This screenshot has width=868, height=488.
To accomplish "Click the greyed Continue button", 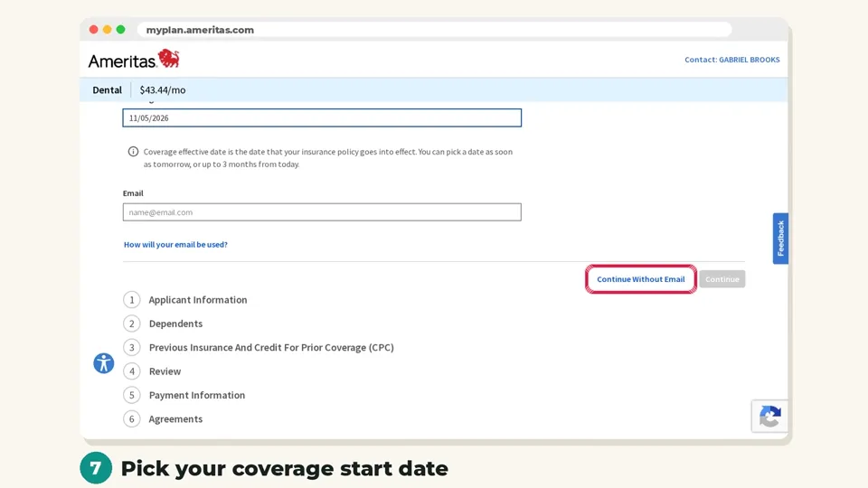I will (722, 279).
